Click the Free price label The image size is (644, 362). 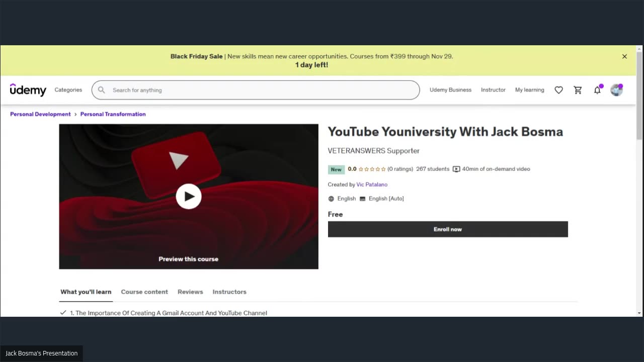click(335, 214)
